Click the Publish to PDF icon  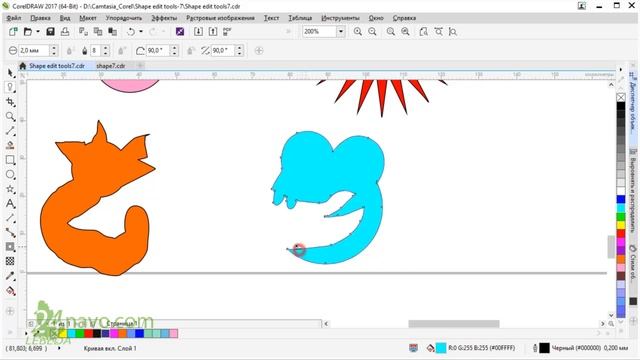[227, 31]
